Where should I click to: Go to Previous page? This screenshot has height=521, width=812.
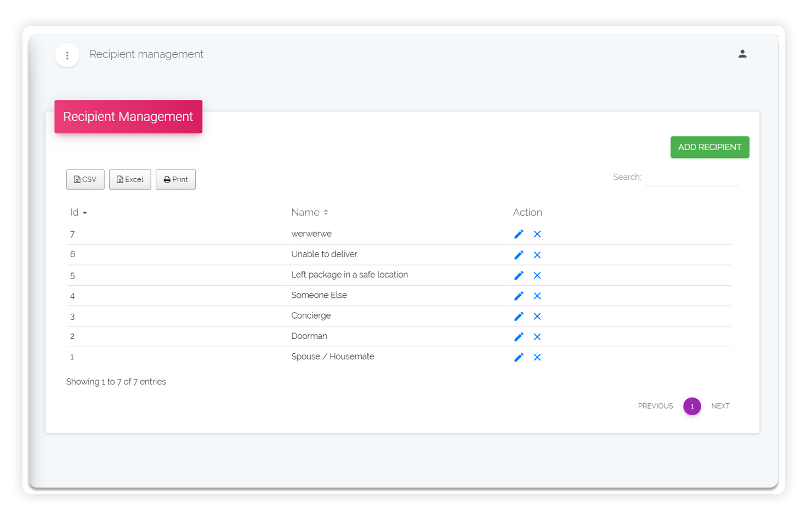click(655, 406)
